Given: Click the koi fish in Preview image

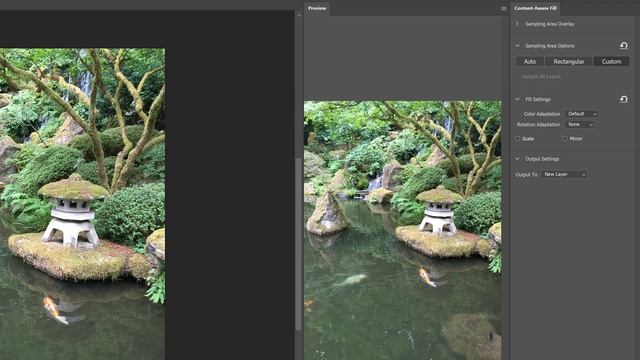Looking at the screenshot, I should [426, 277].
